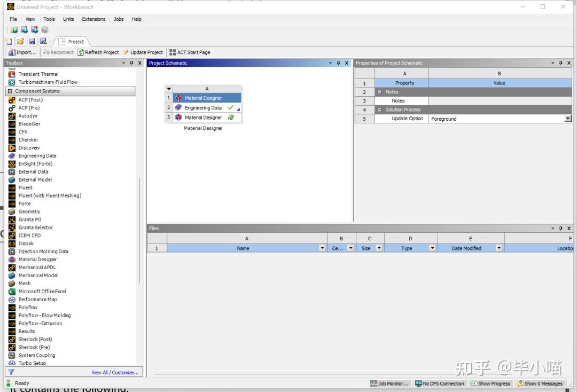Viewport: 577px width, 392px height.
Task: Click the System Coupling component icon
Action: 12,356
